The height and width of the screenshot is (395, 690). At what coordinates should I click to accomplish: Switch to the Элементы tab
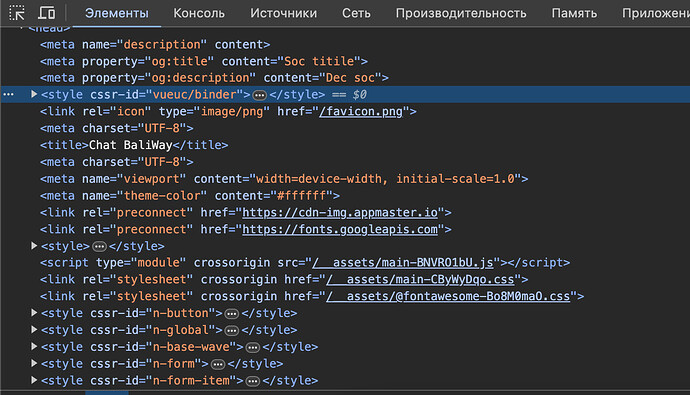[117, 13]
